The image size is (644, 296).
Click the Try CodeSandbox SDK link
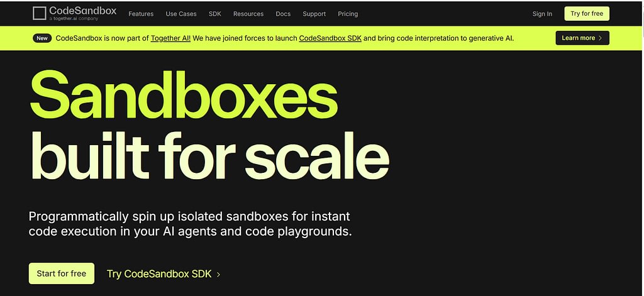160,274
